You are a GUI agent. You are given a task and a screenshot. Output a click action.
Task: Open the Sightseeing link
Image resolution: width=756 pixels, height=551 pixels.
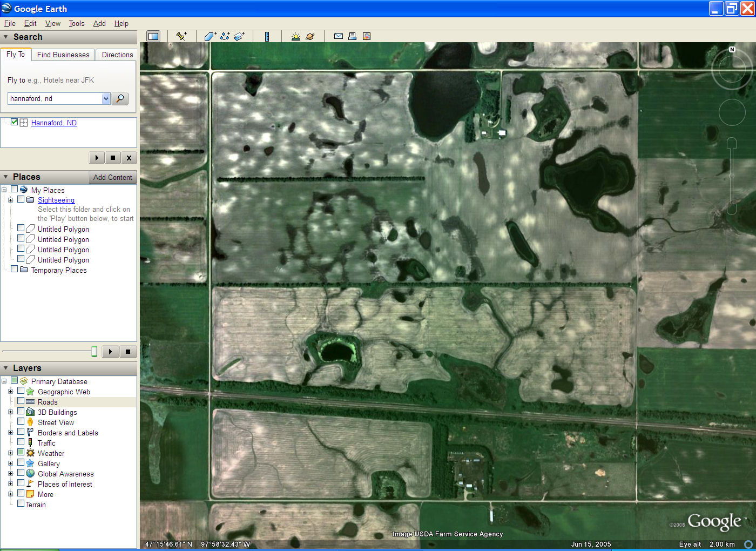[56, 200]
